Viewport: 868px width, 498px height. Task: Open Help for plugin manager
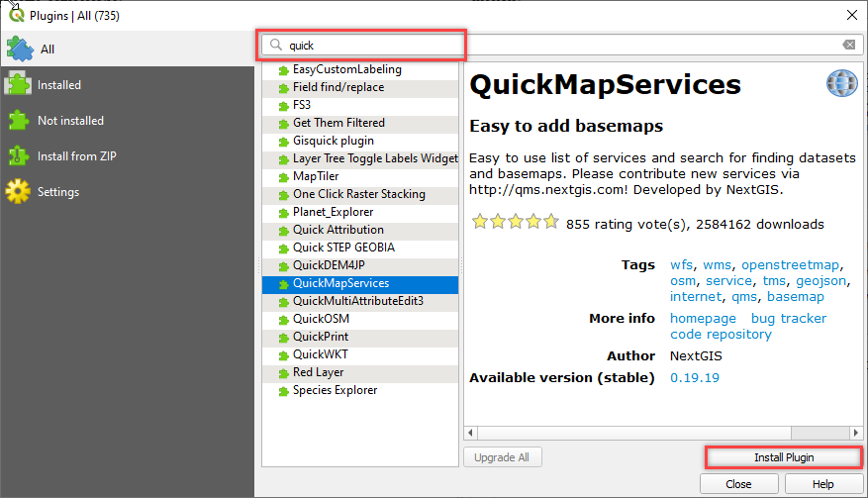[x=822, y=484]
